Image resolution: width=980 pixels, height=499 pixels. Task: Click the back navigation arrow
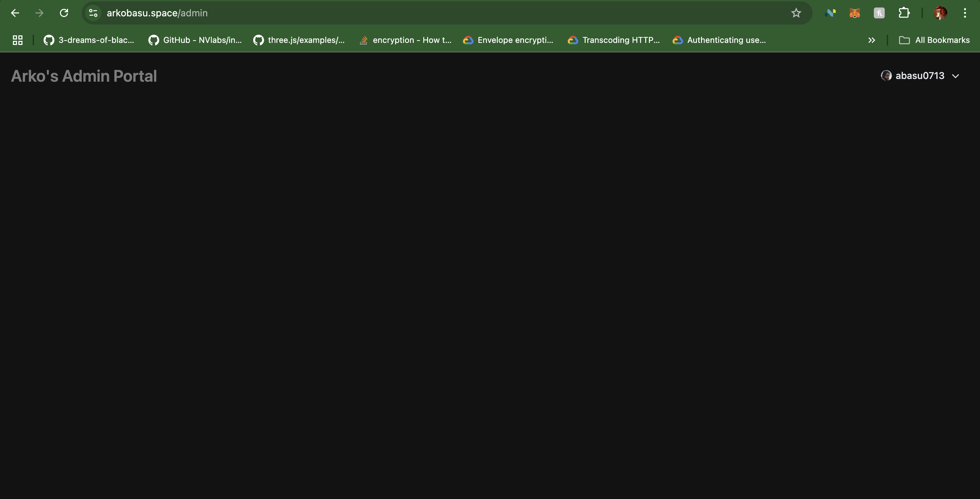15,13
